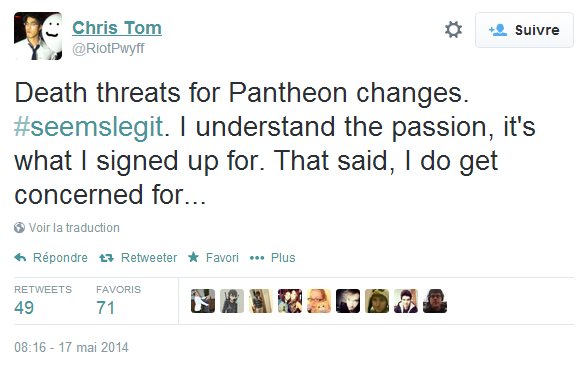Open Chris Tom's profile avatar picture
Viewport: 582px width, 368px height.
[x=38, y=36]
